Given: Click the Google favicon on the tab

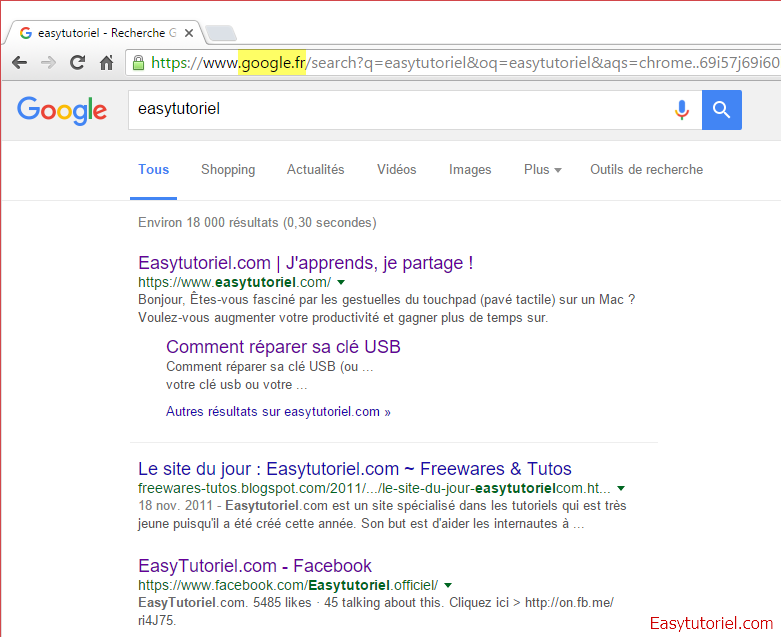Looking at the screenshot, I should tap(26, 33).
